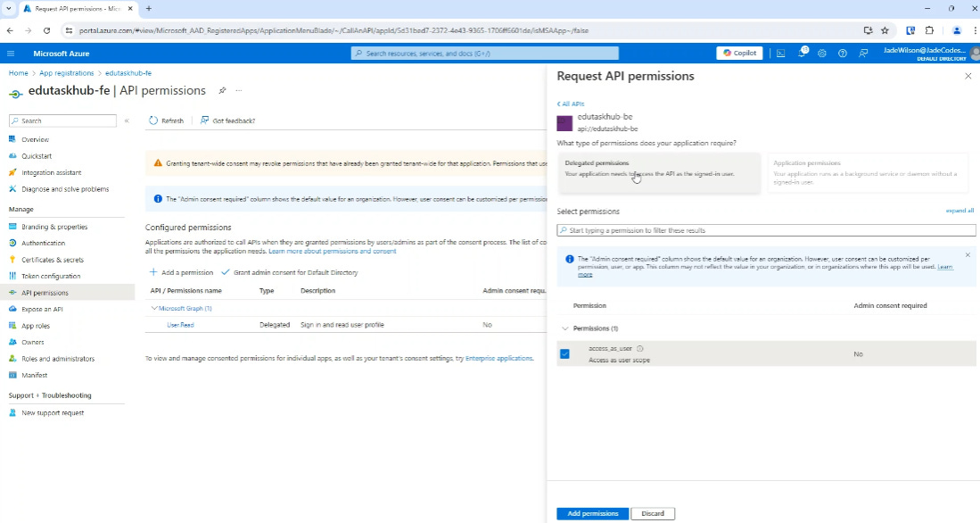This screenshot has width=980, height=523.
Task: Grant admin consent for Default Directory
Action: tap(290, 273)
